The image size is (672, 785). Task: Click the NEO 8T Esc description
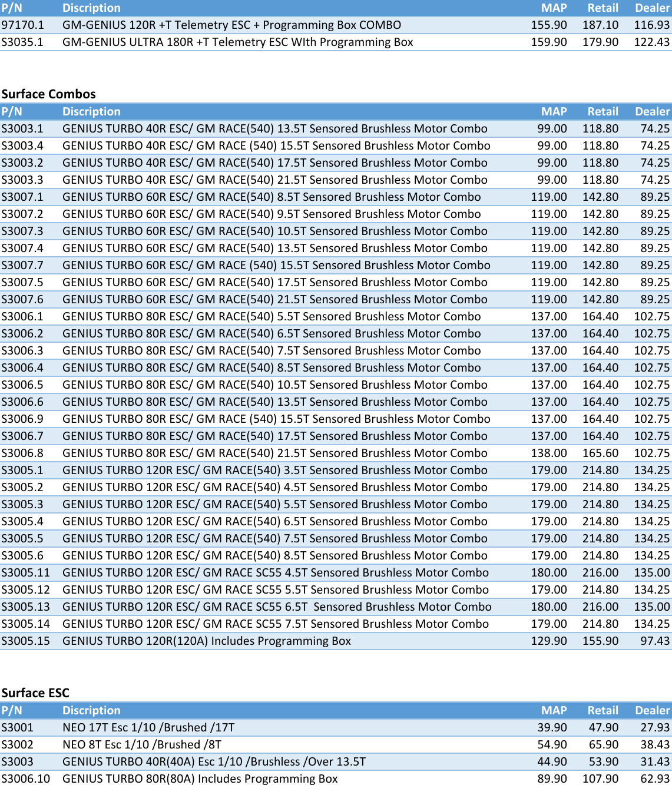pyautogui.click(x=142, y=744)
